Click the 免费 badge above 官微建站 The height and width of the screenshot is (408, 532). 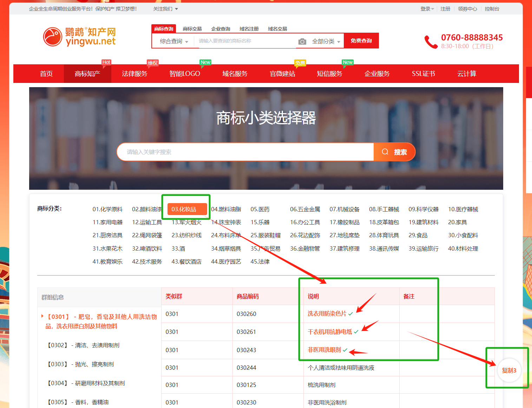click(300, 63)
